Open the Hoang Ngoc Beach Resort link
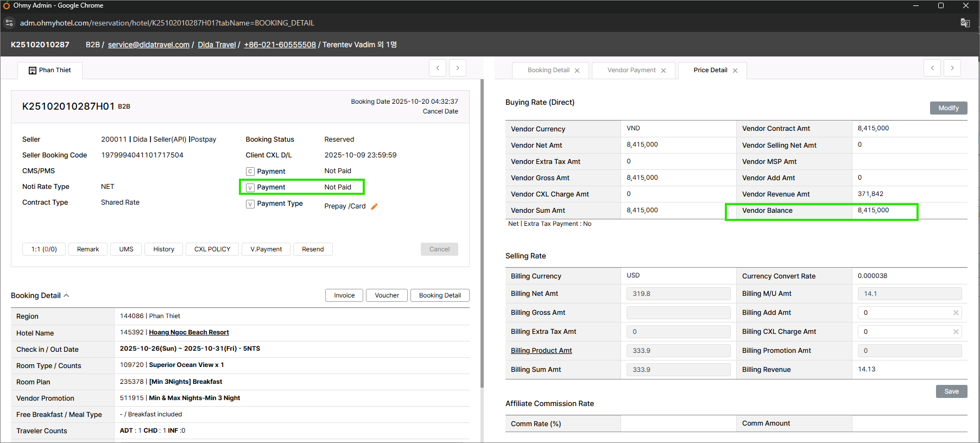 tap(189, 332)
